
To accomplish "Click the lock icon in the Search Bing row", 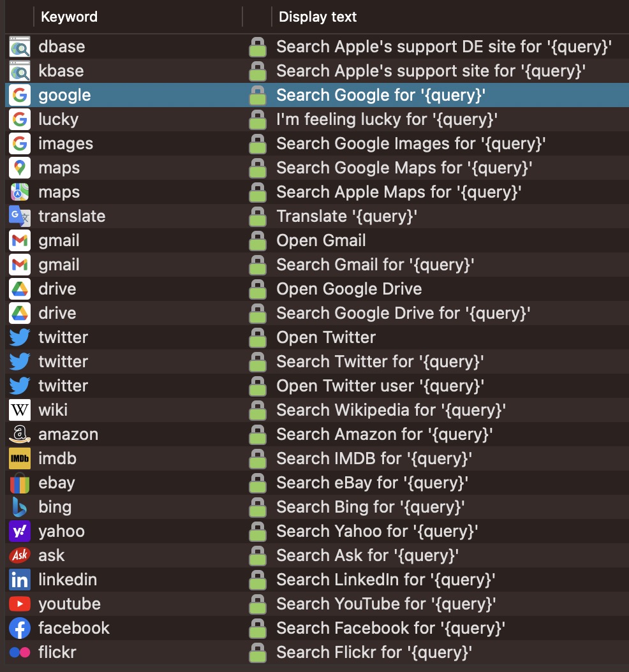I will (x=258, y=507).
